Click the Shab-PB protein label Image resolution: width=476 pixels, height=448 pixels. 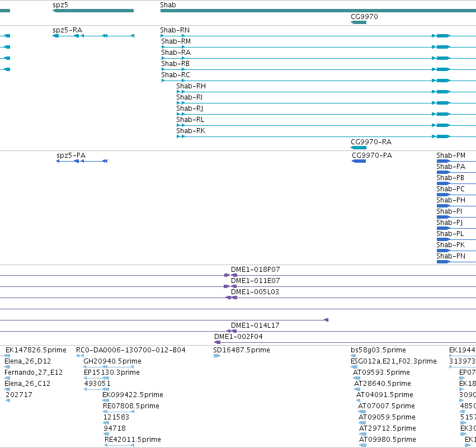click(450, 178)
